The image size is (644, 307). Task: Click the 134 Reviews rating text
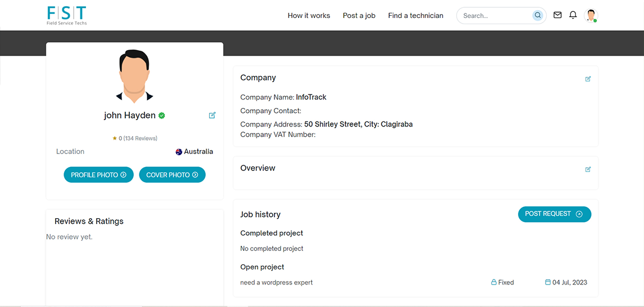tap(140, 138)
